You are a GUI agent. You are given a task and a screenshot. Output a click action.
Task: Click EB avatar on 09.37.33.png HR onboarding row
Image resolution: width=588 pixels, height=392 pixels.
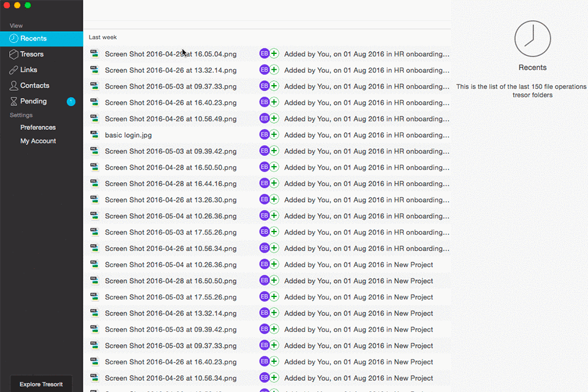pos(265,86)
